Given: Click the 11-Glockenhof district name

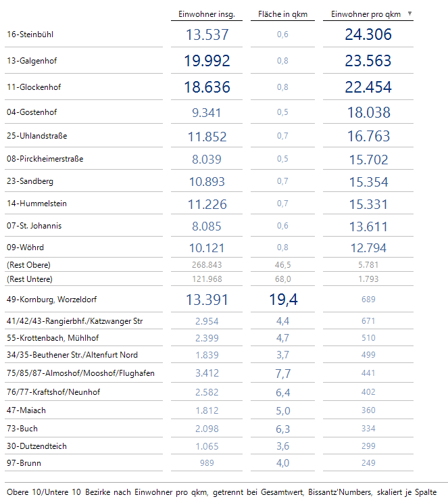Looking at the screenshot, I should pyautogui.click(x=34, y=87).
